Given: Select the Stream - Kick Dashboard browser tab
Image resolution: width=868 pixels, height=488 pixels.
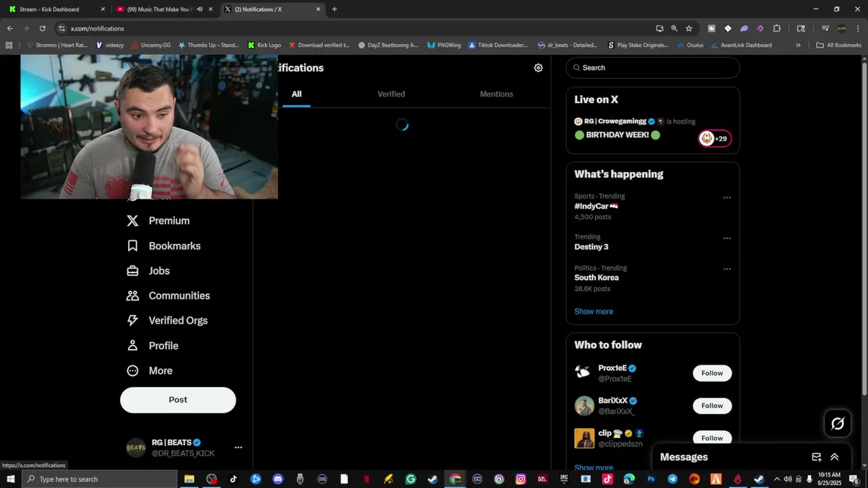Looking at the screenshot, I should pos(57,9).
